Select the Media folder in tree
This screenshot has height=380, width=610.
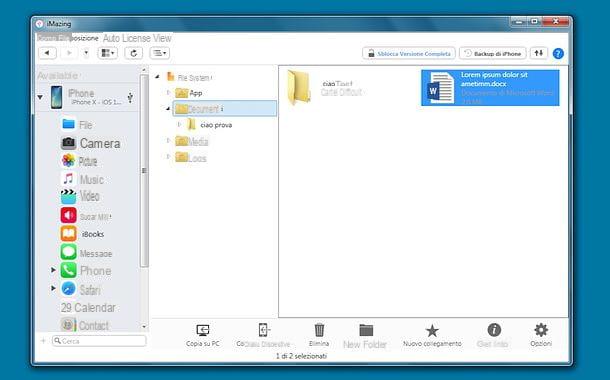(192, 142)
